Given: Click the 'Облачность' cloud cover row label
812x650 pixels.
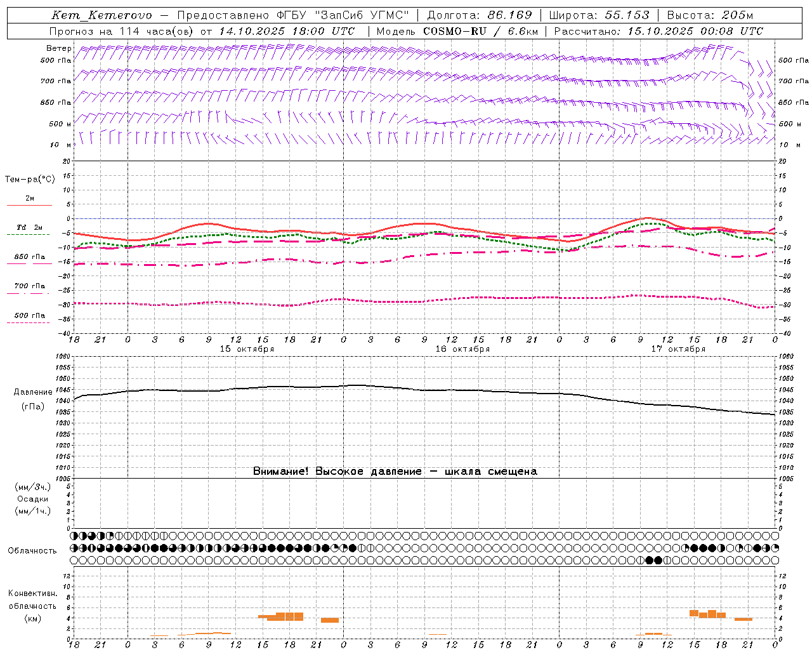Looking at the screenshot, I should point(32,551).
